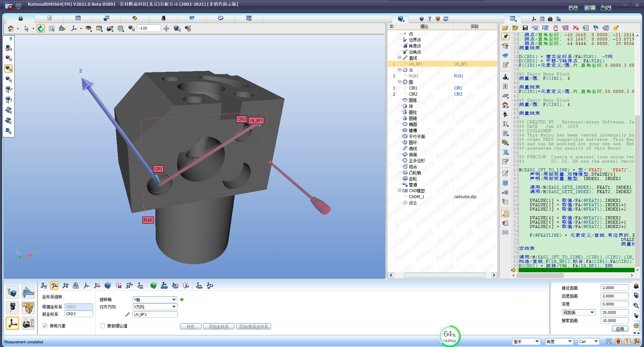644x347 pixels.
Task: Open the tolerance box panel button
Action: pyautogui.click(x=28, y=308)
